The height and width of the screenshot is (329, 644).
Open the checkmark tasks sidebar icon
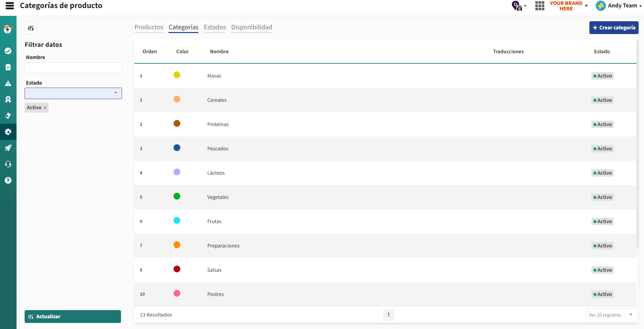8,51
